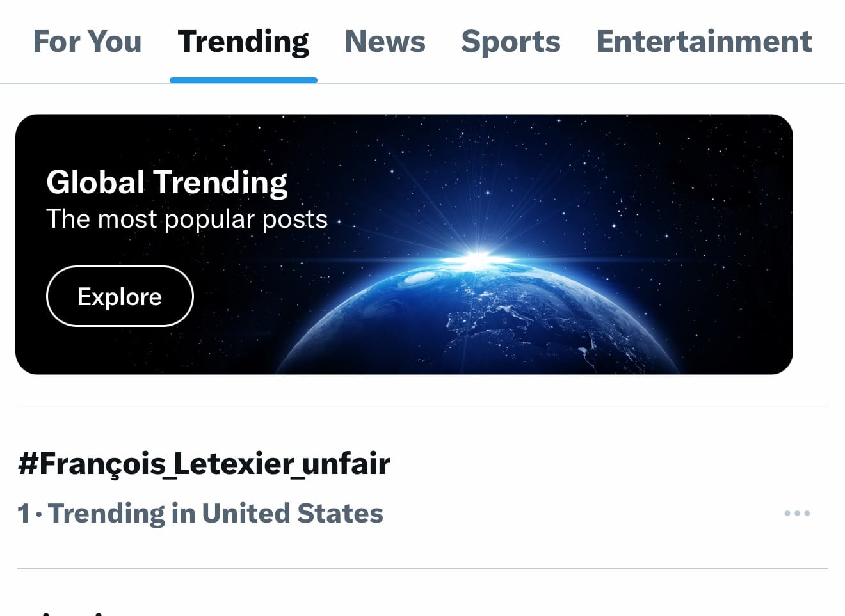
Task: Tap the Global Trending heading
Action: click(x=167, y=182)
